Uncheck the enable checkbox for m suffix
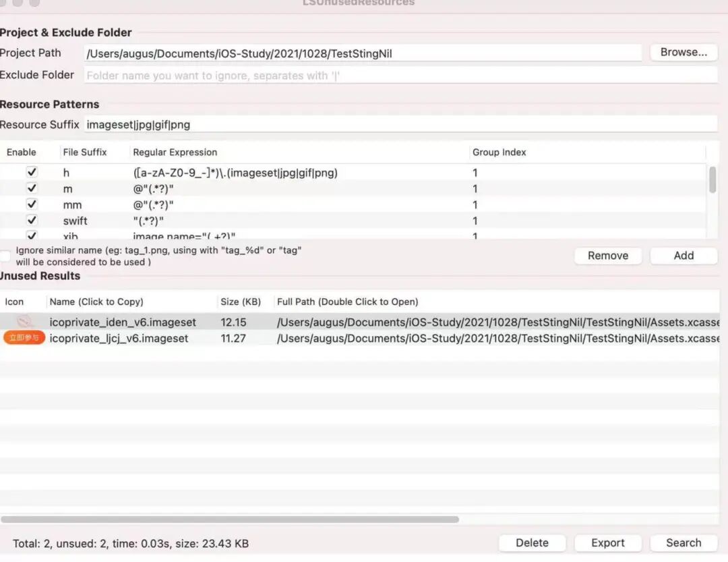The width and height of the screenshot is (728, 562). click(32, 188)
